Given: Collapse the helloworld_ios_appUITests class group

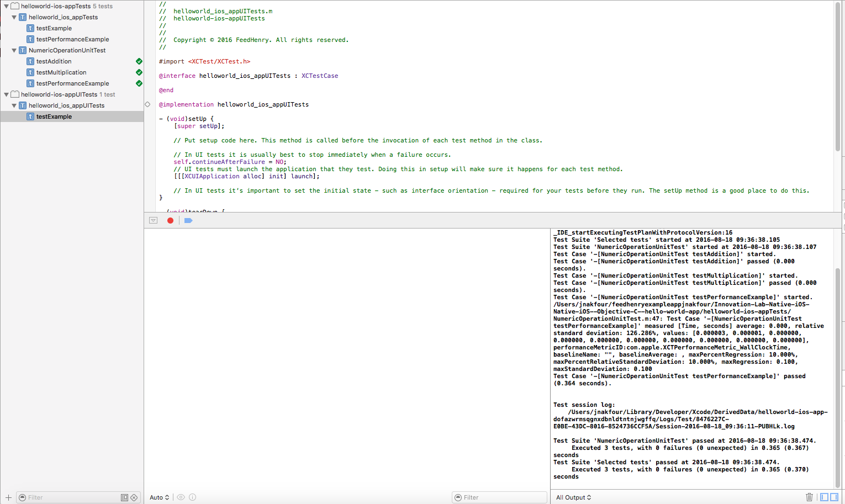Looking at the screenshot, I should [x=14, y=105].
